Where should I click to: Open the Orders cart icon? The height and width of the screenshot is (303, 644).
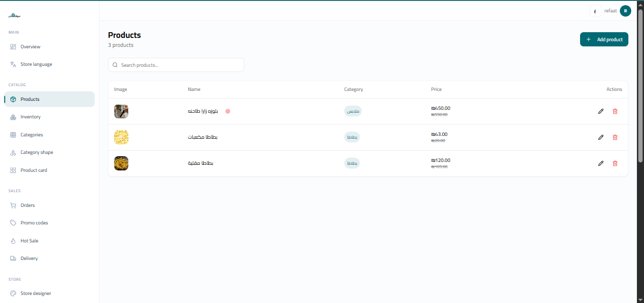13,205
